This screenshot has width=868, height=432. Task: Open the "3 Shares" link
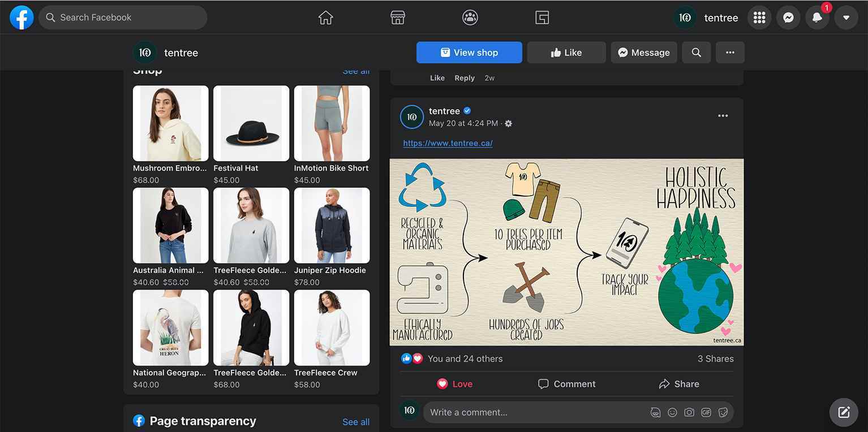(715, 358)
